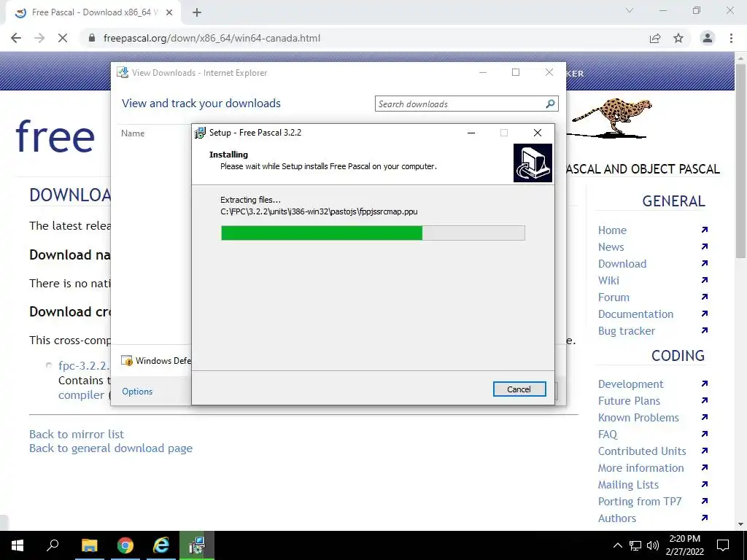Image resolution: width=747 pixels, height=560 pixels.
Task: Open News in the sidebar
Action: (611, 247)
